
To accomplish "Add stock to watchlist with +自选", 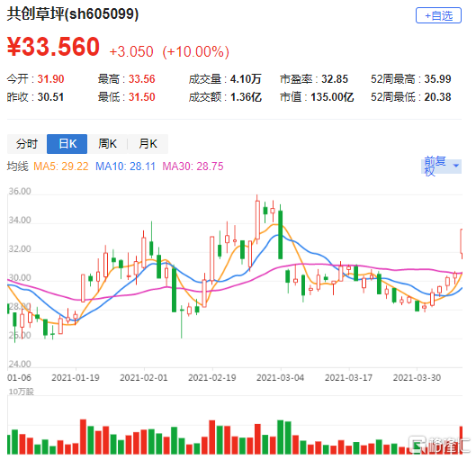I will click(x=438, y=15).
